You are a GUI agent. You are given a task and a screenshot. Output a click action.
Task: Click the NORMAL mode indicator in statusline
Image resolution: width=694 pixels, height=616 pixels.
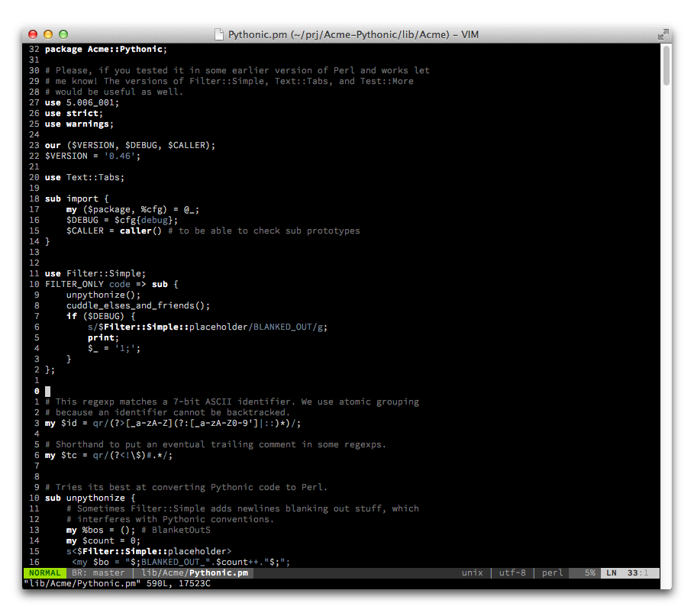pyautogui.click(x=44, y=572)
